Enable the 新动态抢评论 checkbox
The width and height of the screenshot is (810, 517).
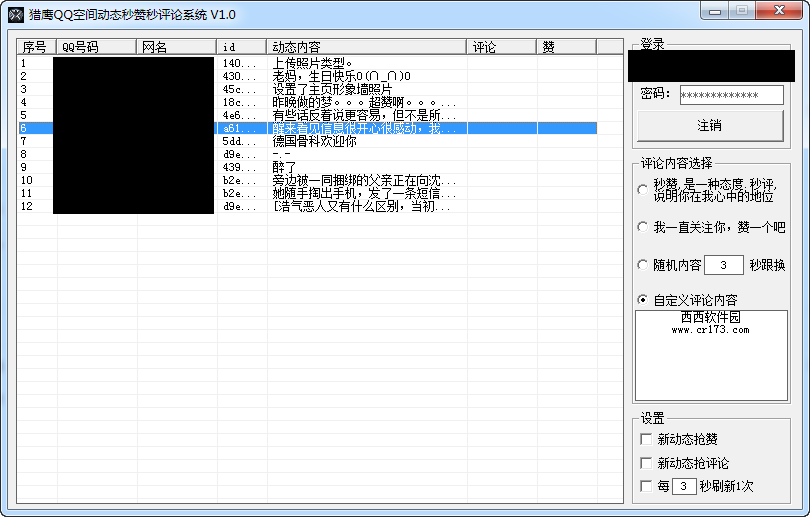pos(646,463)
